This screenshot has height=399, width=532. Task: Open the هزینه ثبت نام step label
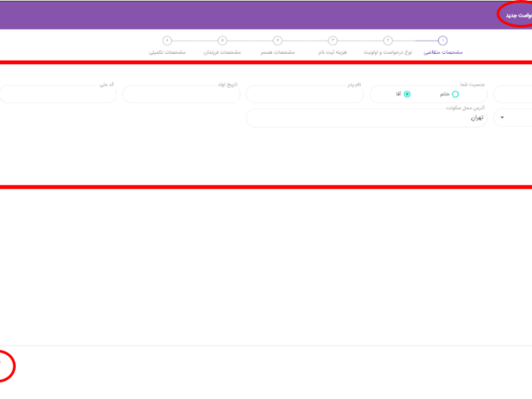332,52
